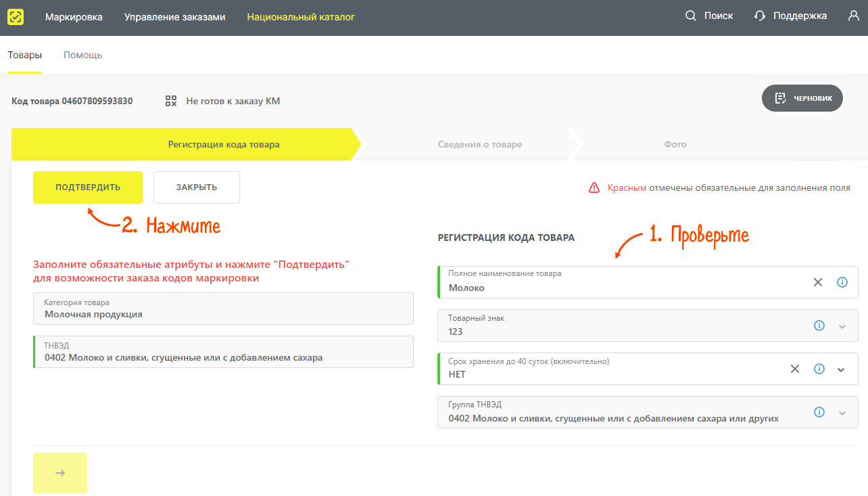
Task: Click the Код товара 04607809593830 text
Action: [x=72, y=101]
